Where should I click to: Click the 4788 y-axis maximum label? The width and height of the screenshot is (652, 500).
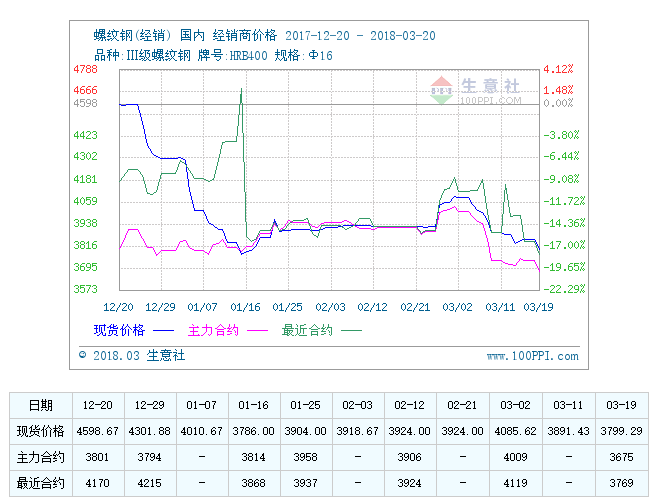[x=85, y=70]
